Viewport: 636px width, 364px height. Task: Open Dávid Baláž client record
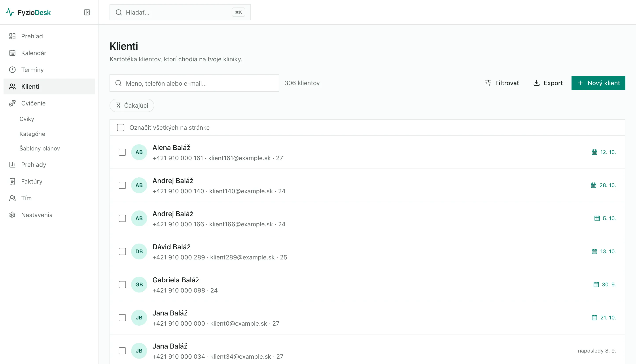coord(367,251)
